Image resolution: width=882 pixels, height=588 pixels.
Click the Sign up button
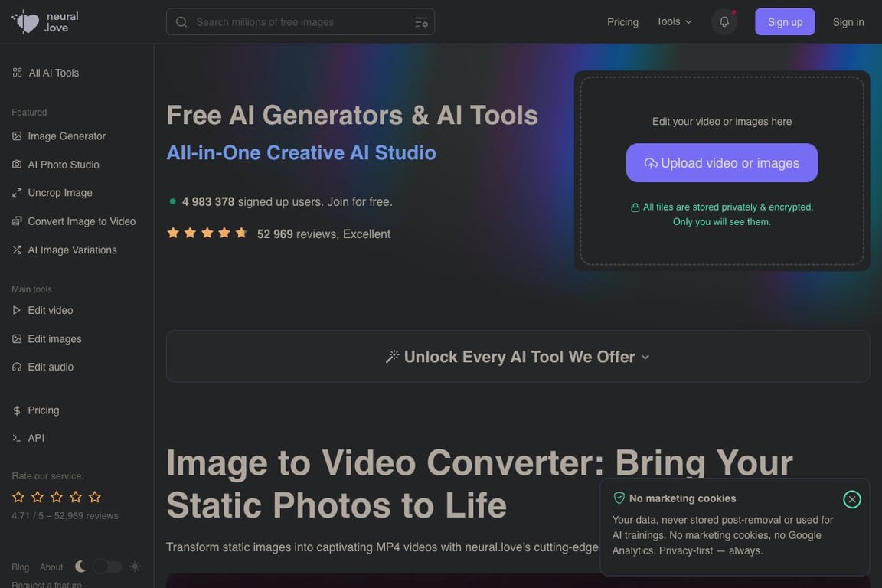click(785, 22)
